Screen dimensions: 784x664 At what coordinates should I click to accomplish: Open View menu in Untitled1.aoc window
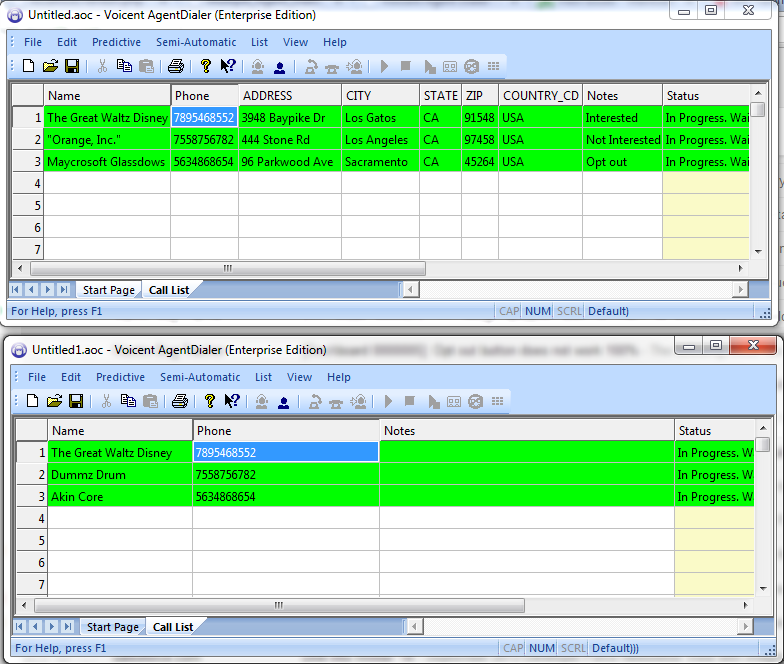(x=300, y=377)
